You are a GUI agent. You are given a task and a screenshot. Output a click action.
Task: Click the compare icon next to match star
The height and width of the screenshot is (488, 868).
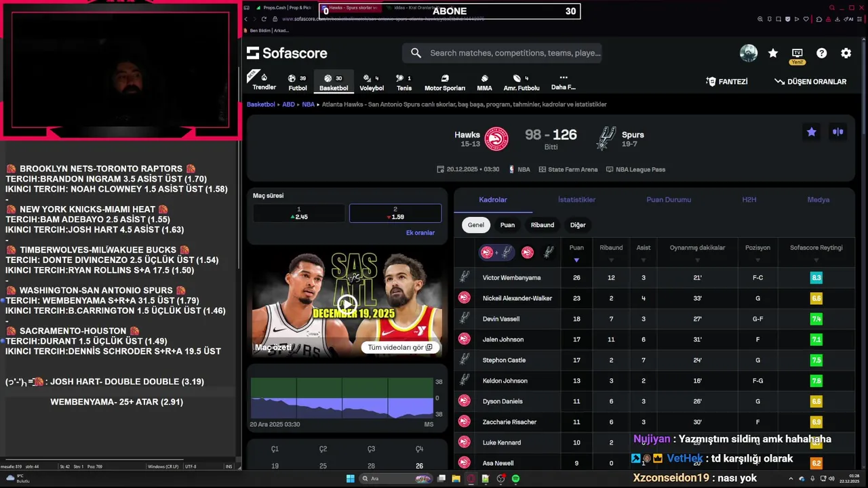(x=838, y=132)
